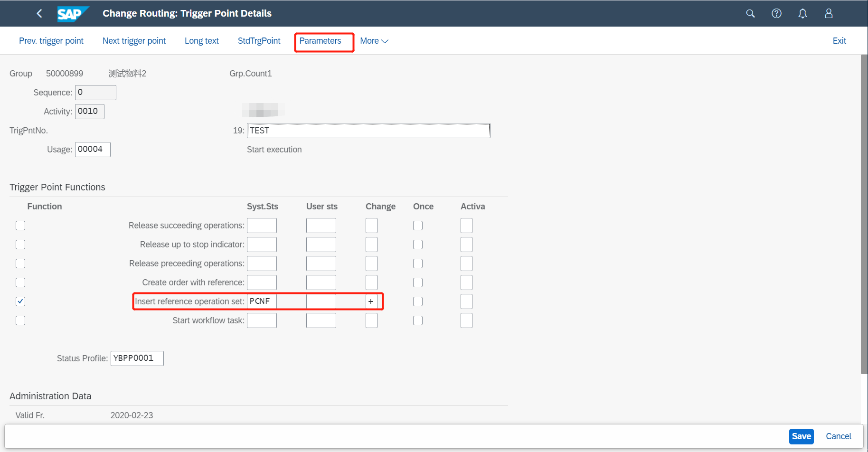868x452 pixels.
Task: Click the user profile icon
Action: (x=828, y=13)
